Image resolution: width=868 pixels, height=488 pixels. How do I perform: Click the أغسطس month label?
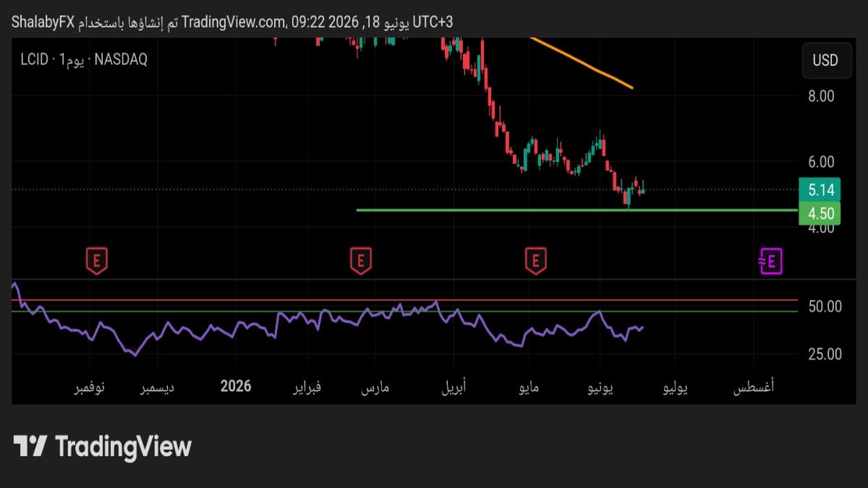(753, 388)
